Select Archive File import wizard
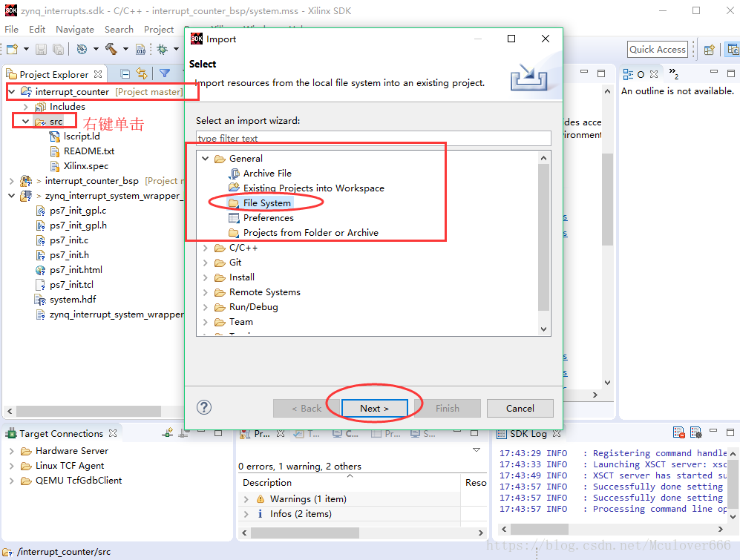Viewport: 740px width, 560px height. (x=267, y=173)
